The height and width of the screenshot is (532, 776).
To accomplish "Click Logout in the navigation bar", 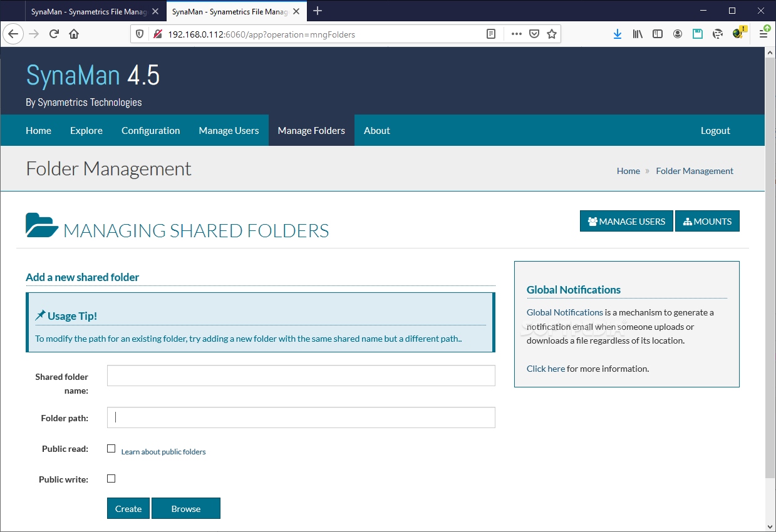I will (715, 130).
